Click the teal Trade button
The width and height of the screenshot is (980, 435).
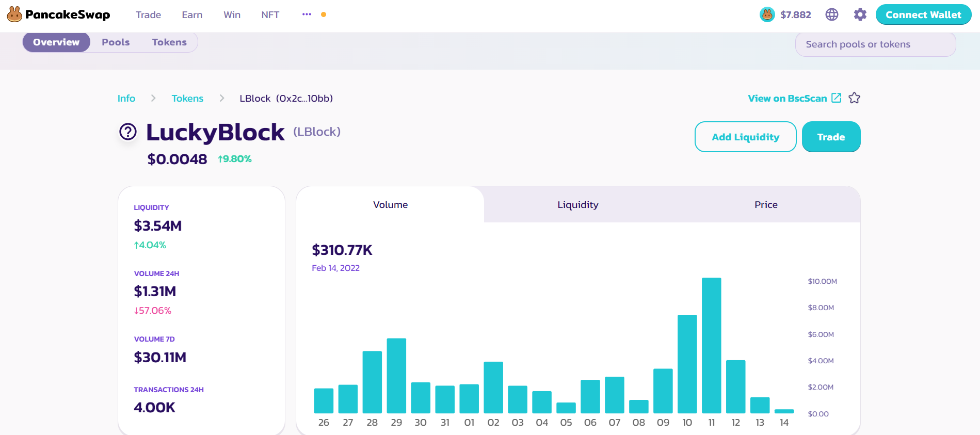point(831,137)
